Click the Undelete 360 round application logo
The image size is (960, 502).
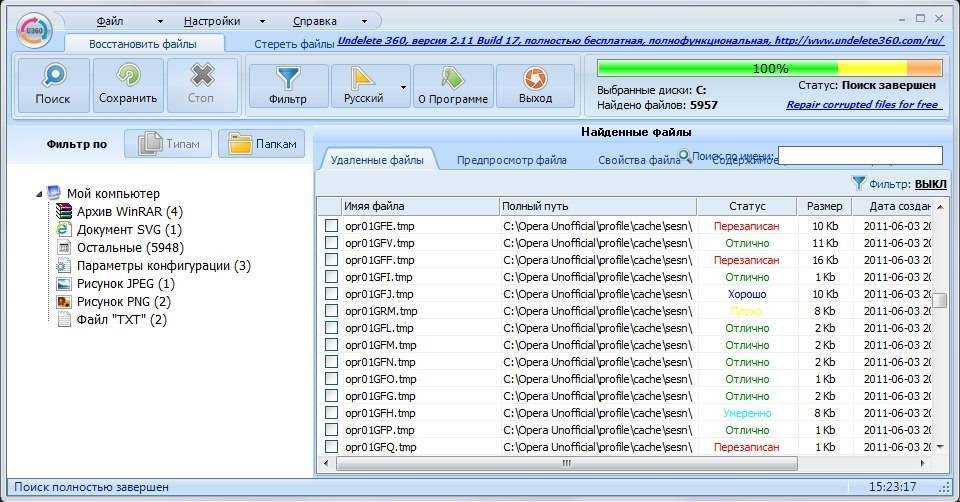point(34,29)
